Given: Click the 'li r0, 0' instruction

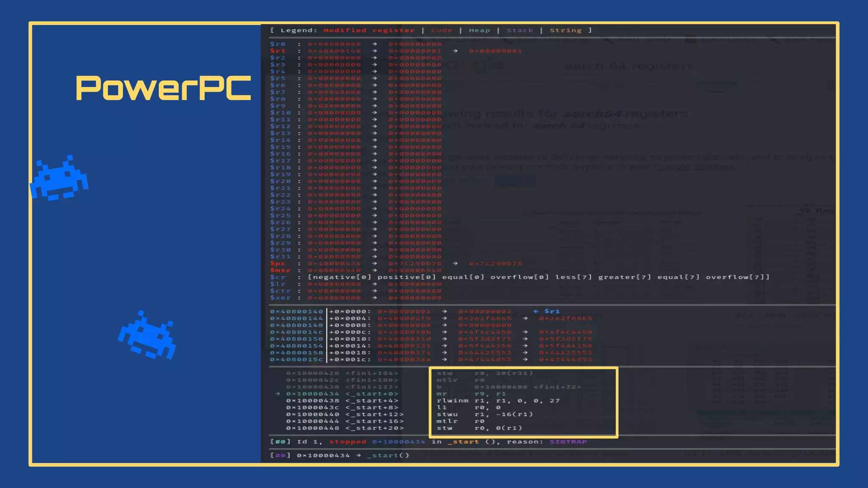Looking at the screenshot, I should (x=468, y=408).
